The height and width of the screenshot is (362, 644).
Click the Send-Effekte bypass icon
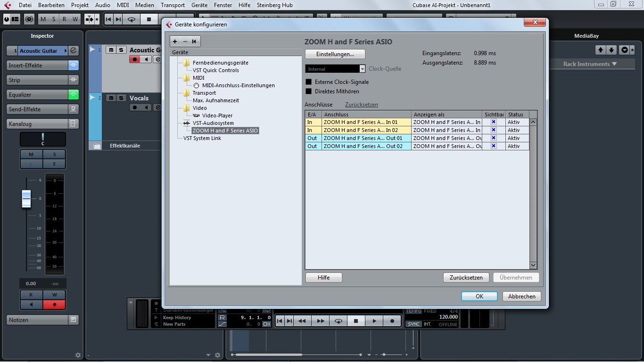pyautogui.click(x=74, y=109)
